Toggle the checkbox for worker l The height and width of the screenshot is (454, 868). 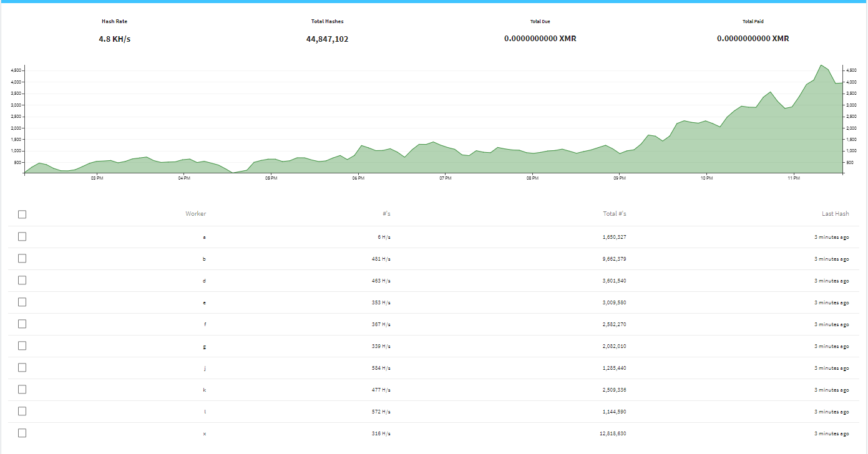pos(22,411)
